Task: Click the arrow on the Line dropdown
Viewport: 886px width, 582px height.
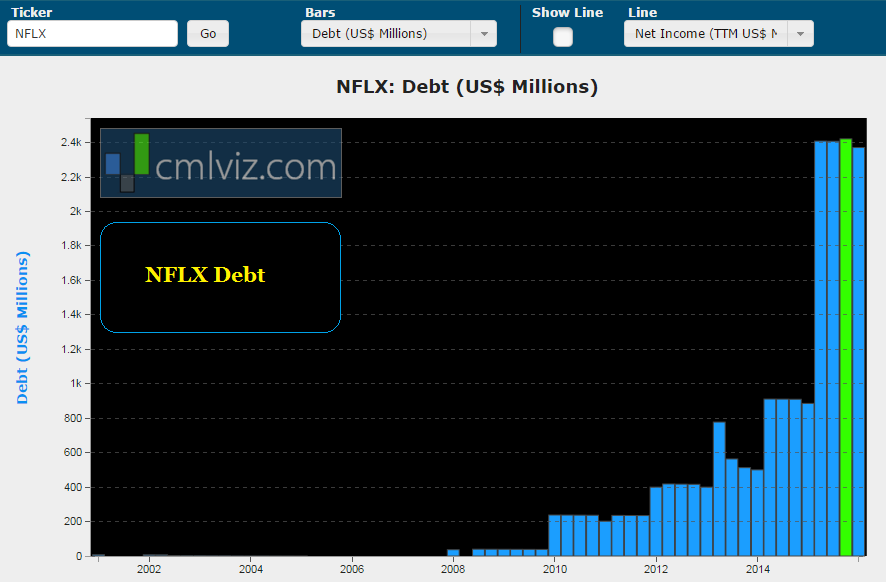Action: point(800,34)
